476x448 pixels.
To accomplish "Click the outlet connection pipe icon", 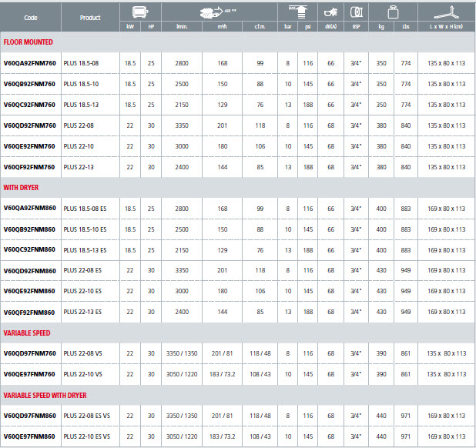I will (x=357, y=12).
